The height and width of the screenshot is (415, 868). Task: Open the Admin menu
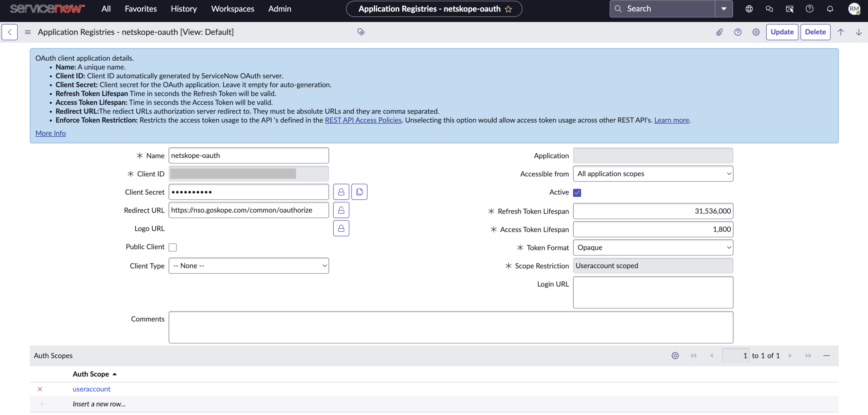[280, 9]
